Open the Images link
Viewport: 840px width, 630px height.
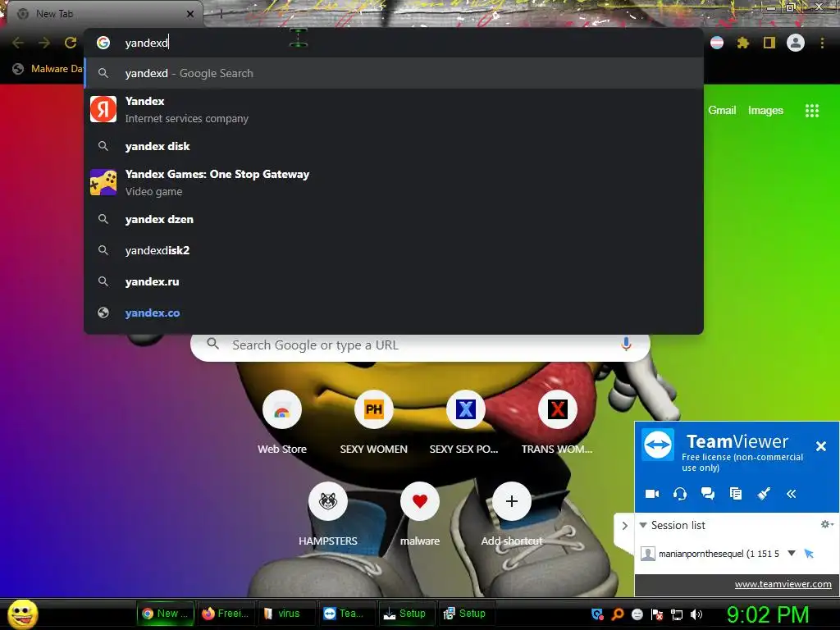coord(765,111)
